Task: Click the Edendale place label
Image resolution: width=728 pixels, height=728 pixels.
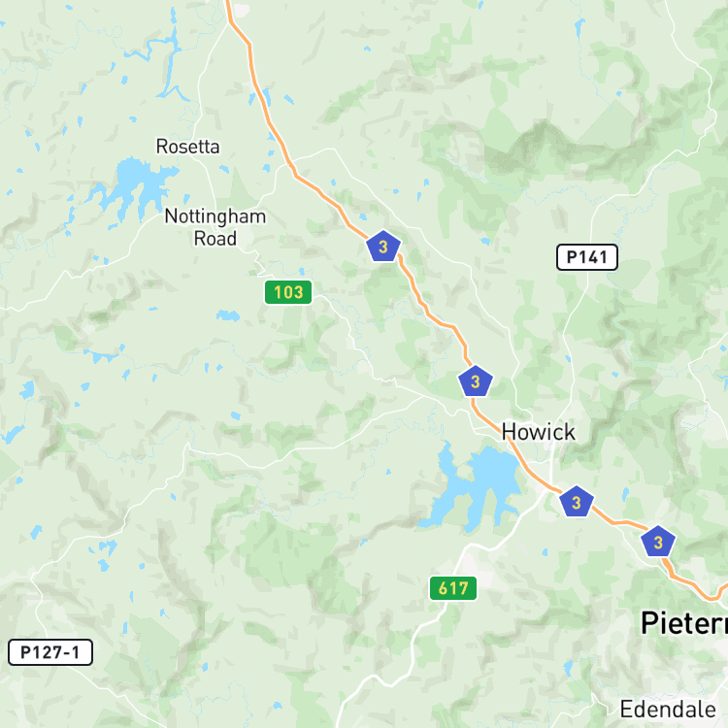Action: click(668, 710)
